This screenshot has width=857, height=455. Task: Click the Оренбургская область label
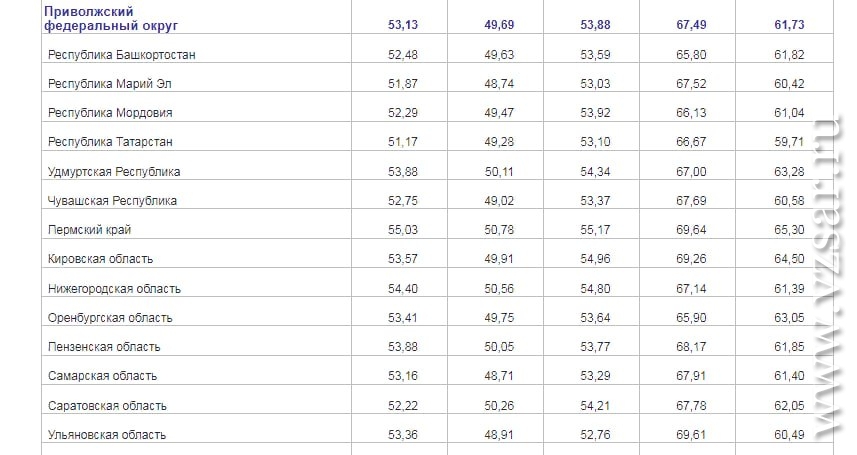tap(110, 318)
